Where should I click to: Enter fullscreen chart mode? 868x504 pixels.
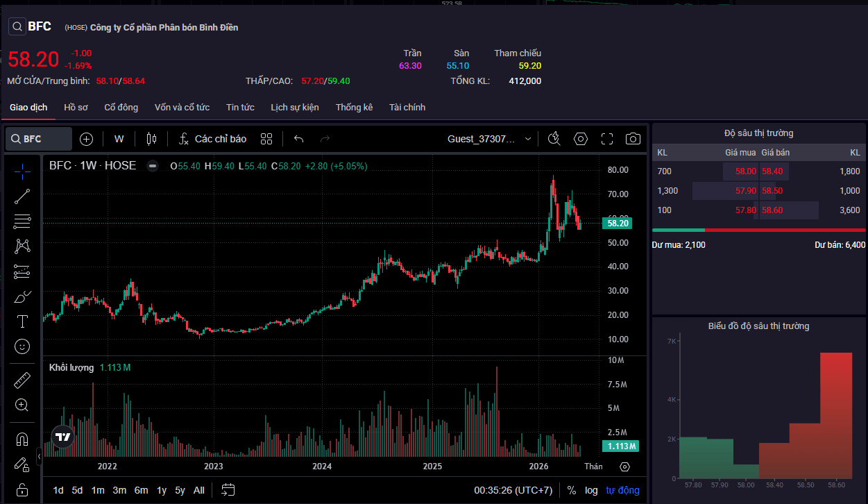click(x=607, y=139)
